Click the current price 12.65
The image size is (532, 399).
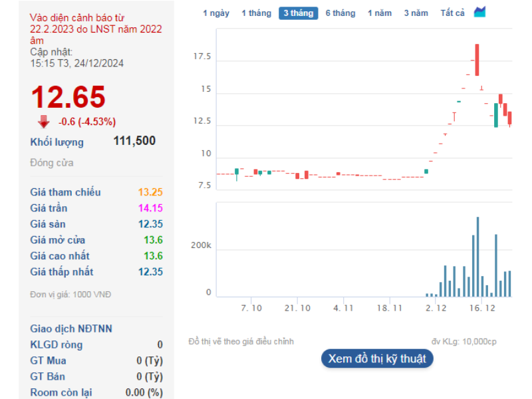[68, 97]
